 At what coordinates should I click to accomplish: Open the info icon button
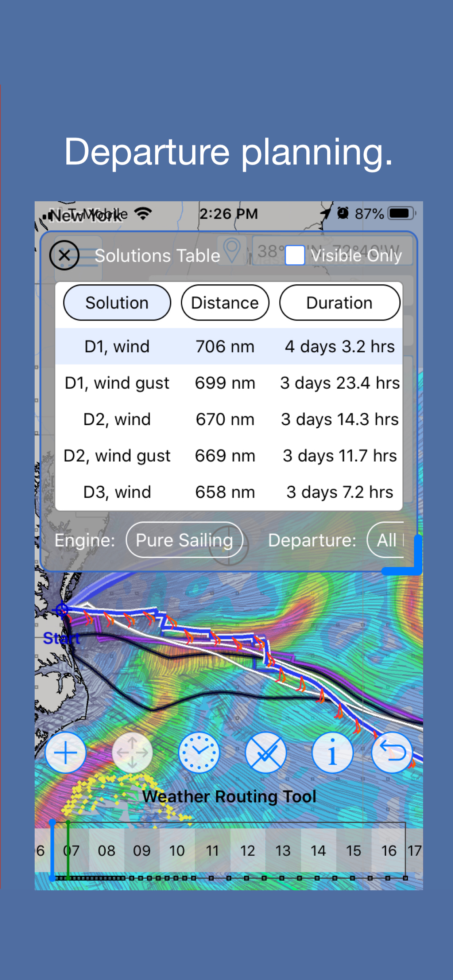pyautogui.click(x=332, y=752)
